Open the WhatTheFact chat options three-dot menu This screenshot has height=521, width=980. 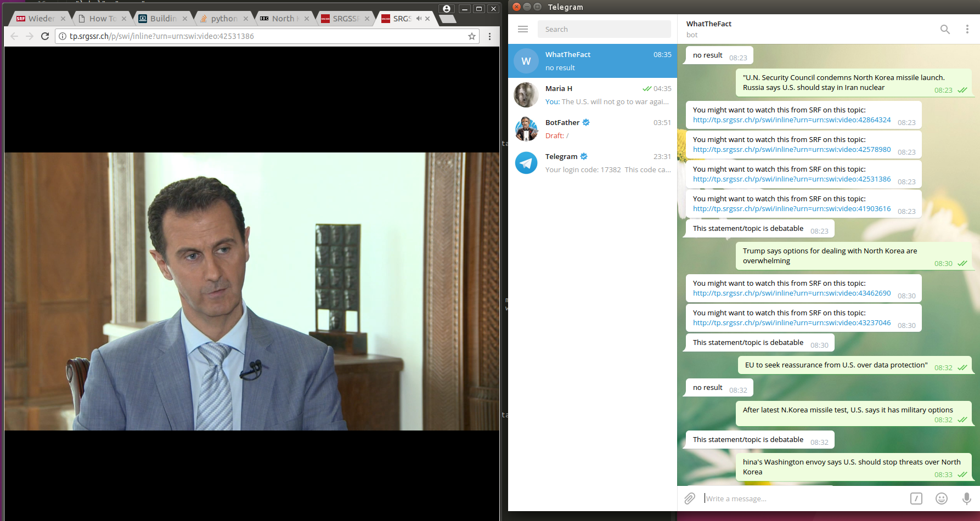(967, 29)
